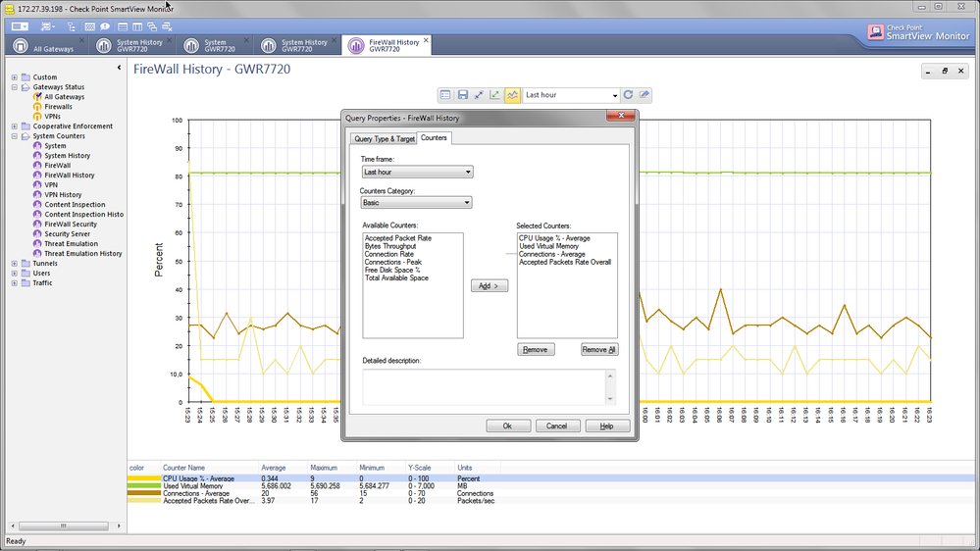Click the cascade windows icon

[x=152, y=26]
